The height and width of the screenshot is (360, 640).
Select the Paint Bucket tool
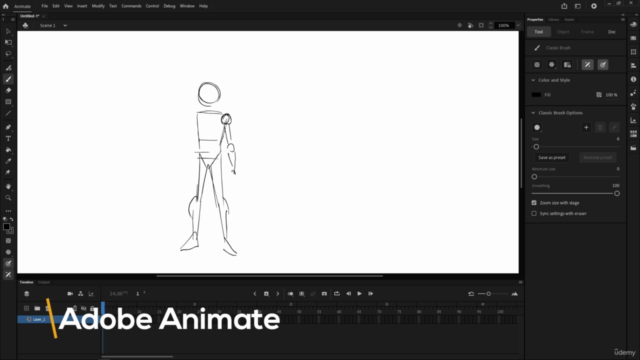click(8, 150)
